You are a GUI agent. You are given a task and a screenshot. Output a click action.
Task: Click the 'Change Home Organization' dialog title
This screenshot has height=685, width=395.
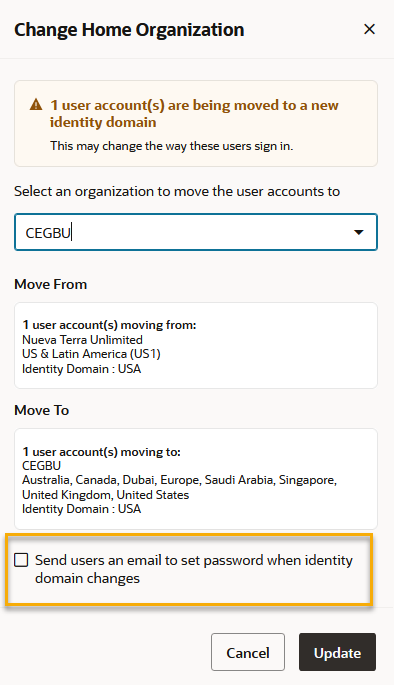[129, 30]
